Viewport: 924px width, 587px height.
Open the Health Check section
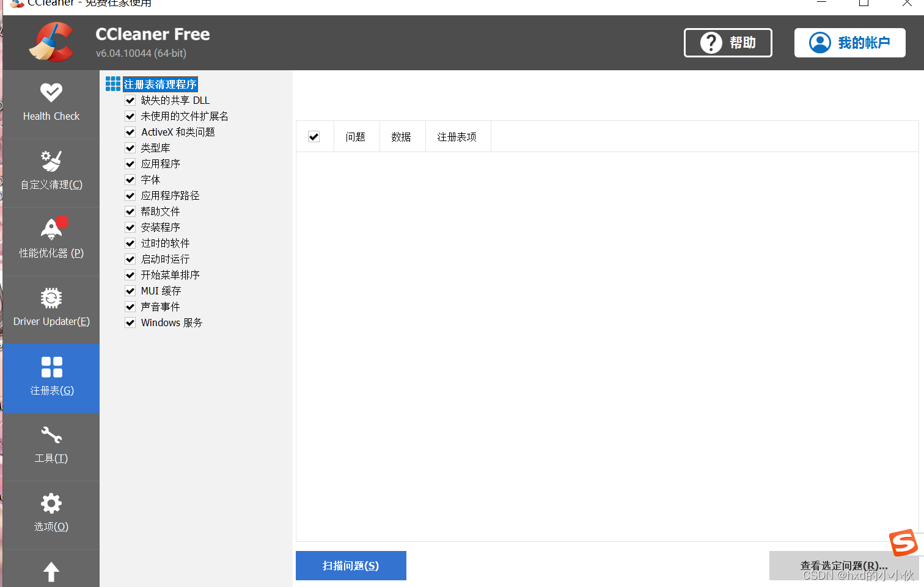(x=51, y=104)
